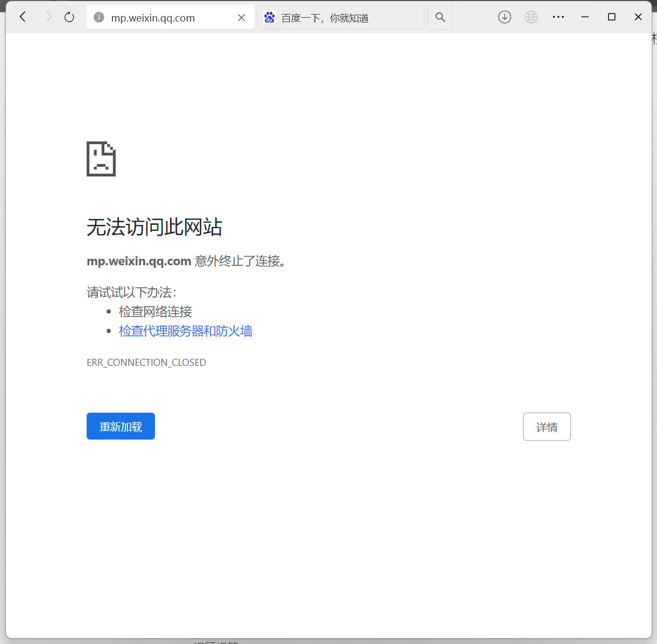Click the 无法访问此网站 heading

click(154, 227)
